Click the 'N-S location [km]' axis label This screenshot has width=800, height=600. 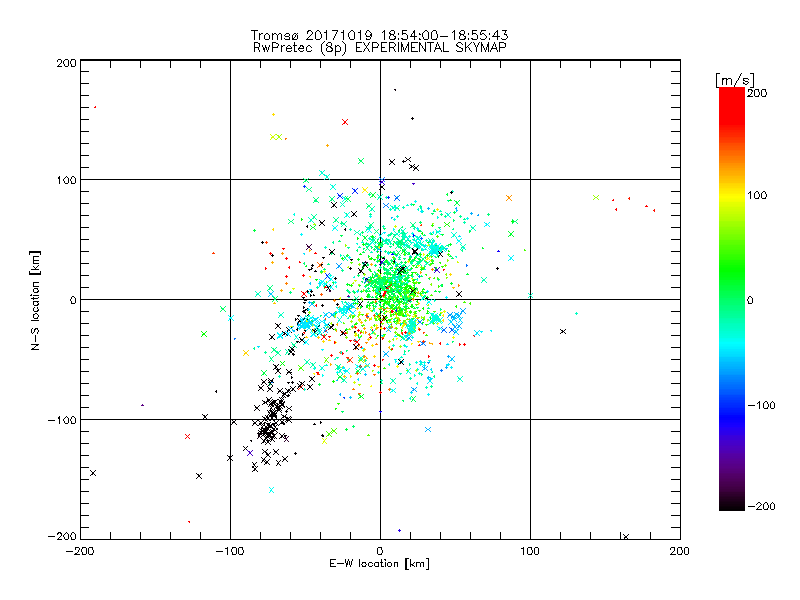(x=35, y=301)
